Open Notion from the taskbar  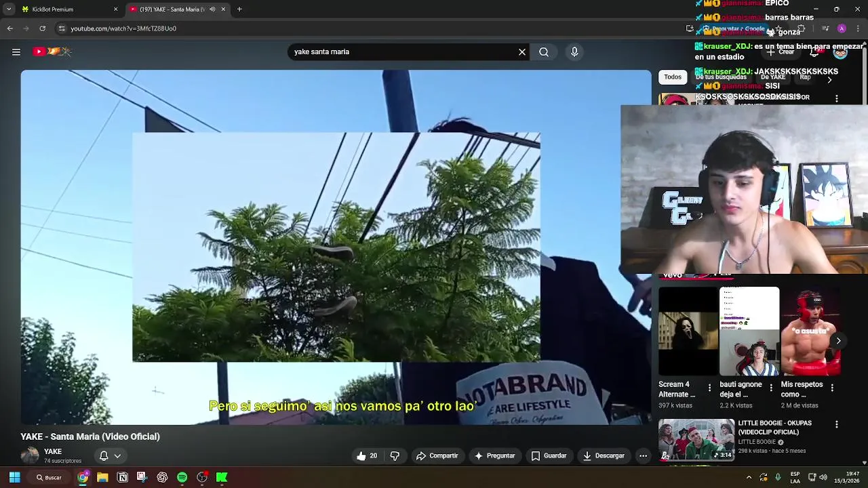tap(123, 477)
